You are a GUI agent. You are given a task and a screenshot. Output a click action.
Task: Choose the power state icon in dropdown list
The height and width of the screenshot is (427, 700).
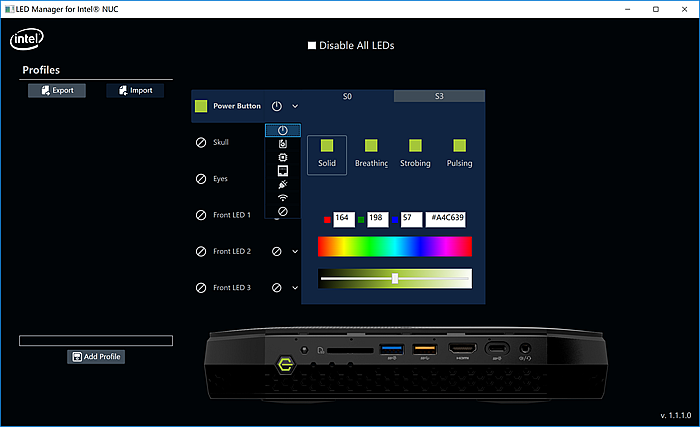[x=283, y=130]
